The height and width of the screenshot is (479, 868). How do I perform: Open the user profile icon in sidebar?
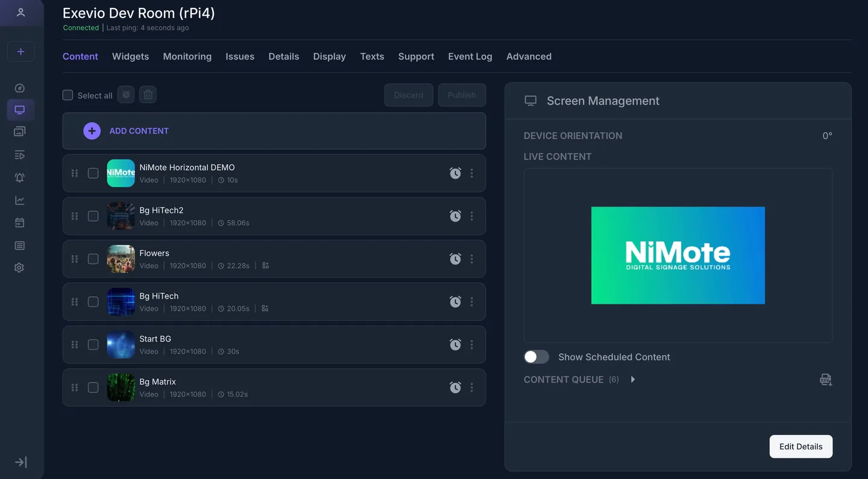click(x=20, y=13)
